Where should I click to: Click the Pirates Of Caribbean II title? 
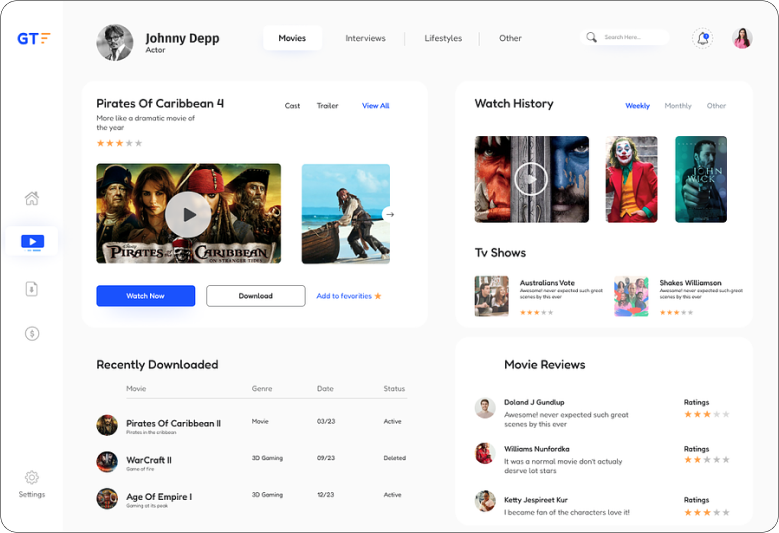click(x=173, y=423)
